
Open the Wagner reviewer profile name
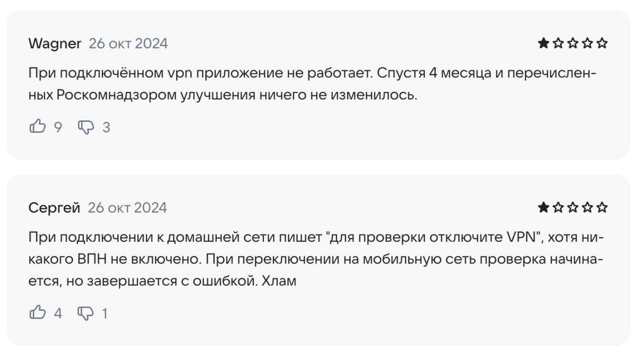55,44
